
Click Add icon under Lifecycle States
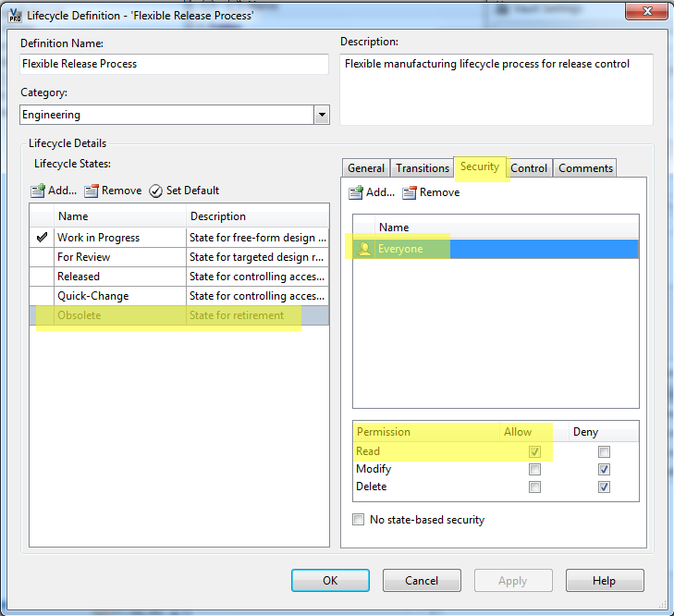point(38,191)
